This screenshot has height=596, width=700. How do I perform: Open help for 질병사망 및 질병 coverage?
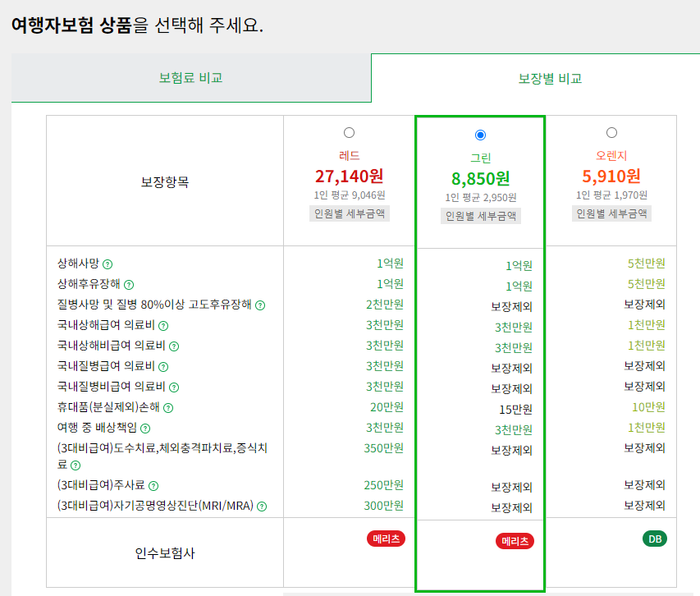click(259, 305)
